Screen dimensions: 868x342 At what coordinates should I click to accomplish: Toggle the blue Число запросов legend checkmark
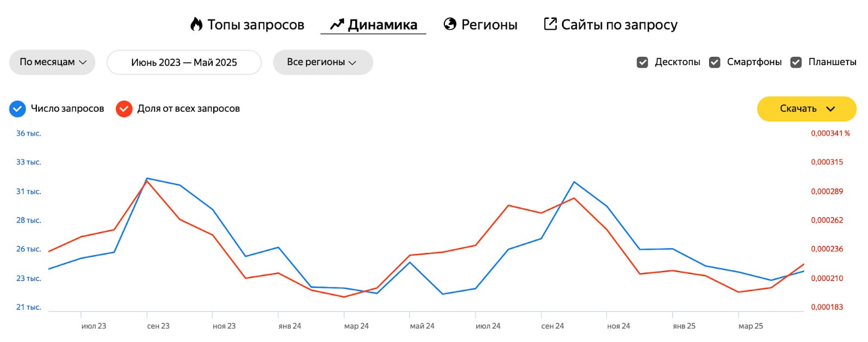point(17,108)
